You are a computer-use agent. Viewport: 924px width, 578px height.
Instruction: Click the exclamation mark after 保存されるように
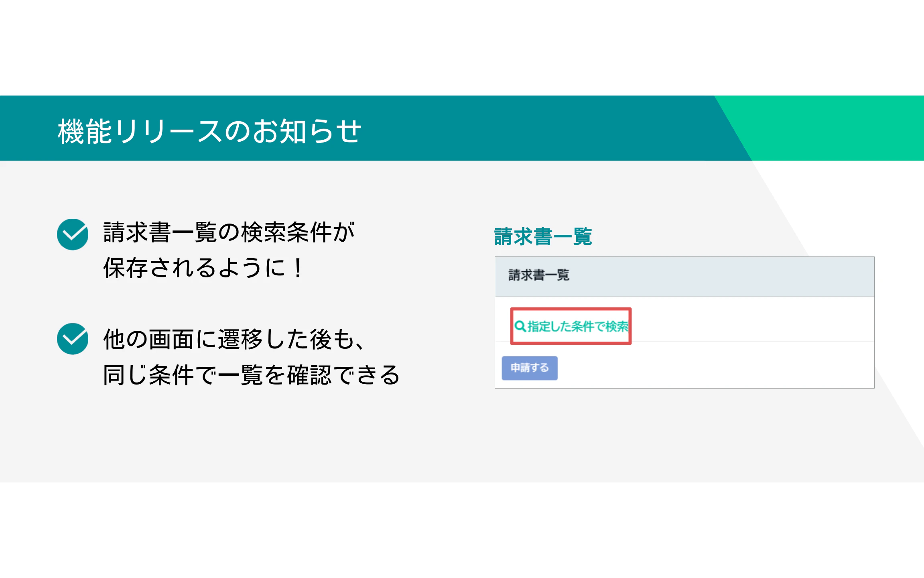(x=298, y=268)
